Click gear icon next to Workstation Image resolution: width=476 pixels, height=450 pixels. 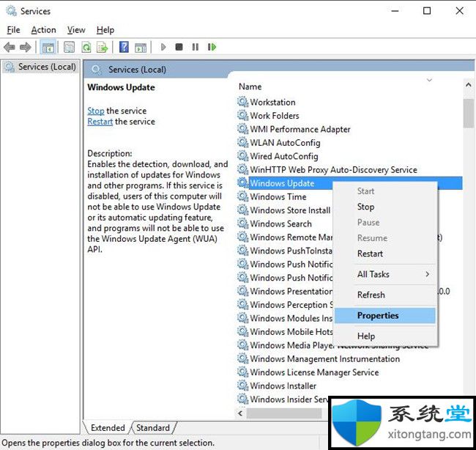click(x=242, y=102)
